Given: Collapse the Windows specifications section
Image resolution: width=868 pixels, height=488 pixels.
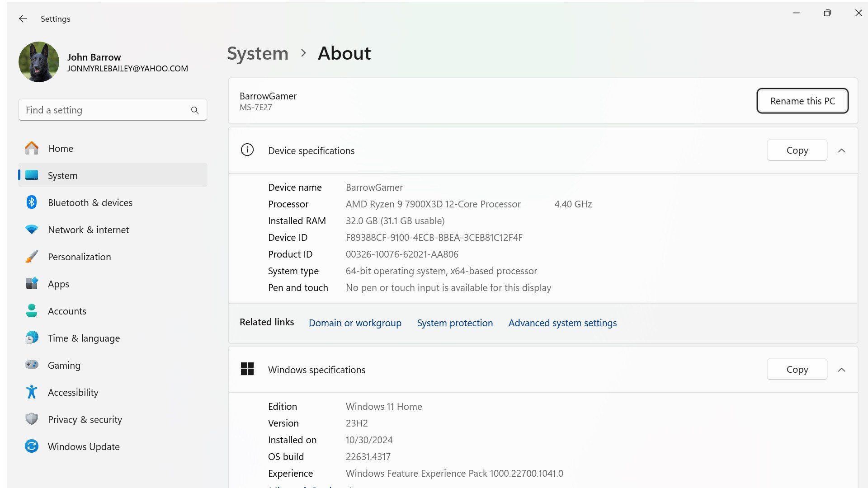Looking at the screenshot, I should coord(841,370).
